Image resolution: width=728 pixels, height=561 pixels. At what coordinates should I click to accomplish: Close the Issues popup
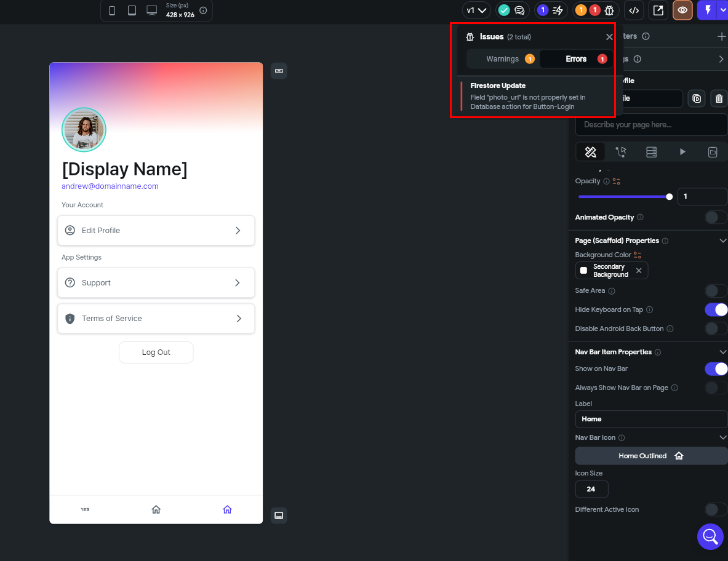click(x=609, y=37)
